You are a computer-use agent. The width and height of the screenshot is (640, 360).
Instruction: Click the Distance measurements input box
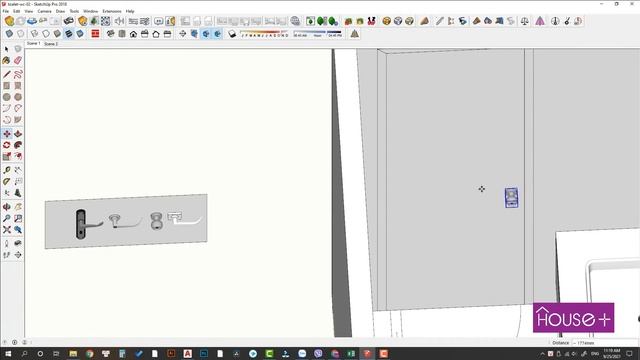pyautogui.click(x=605, y=343)
